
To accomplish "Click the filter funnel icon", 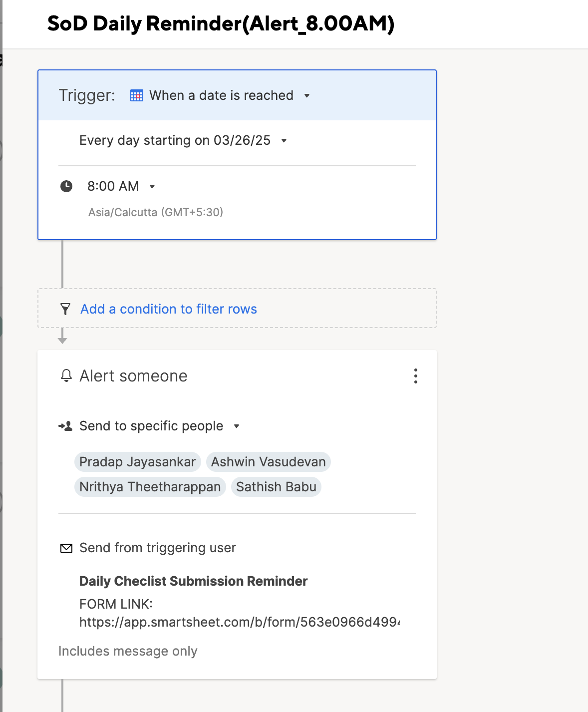I will (65, 309).
